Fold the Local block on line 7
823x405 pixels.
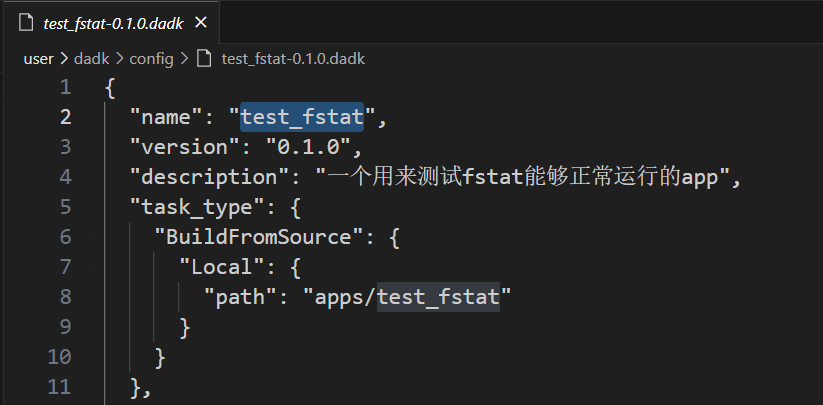[90, 268]
